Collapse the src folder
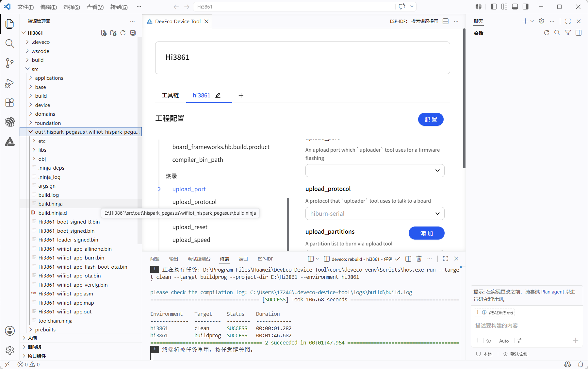 pos(35,69)
